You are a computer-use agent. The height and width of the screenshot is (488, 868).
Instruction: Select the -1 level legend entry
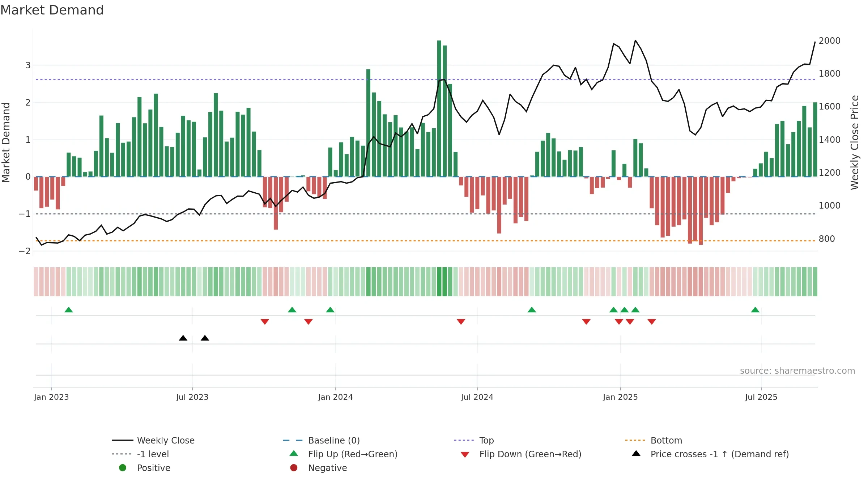point(140,454)
